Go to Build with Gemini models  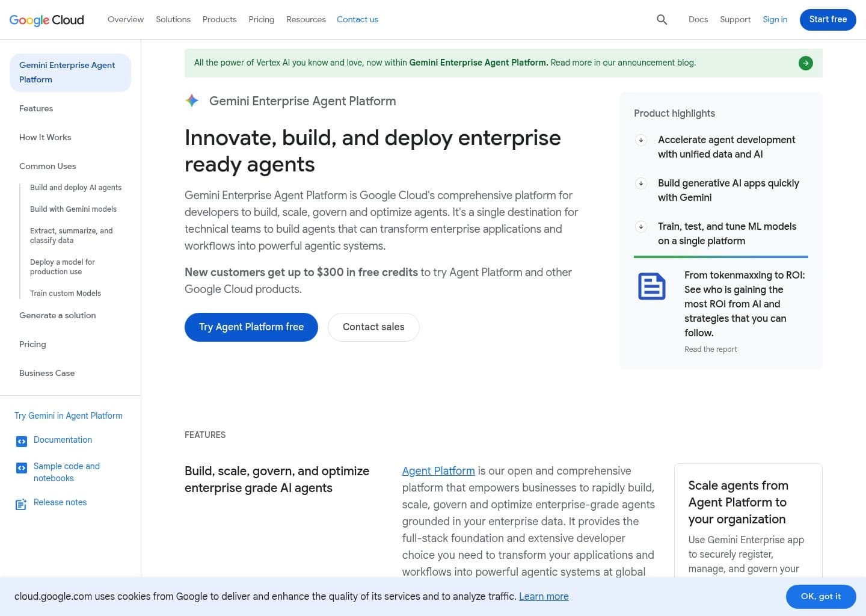(x=73, y=209)
